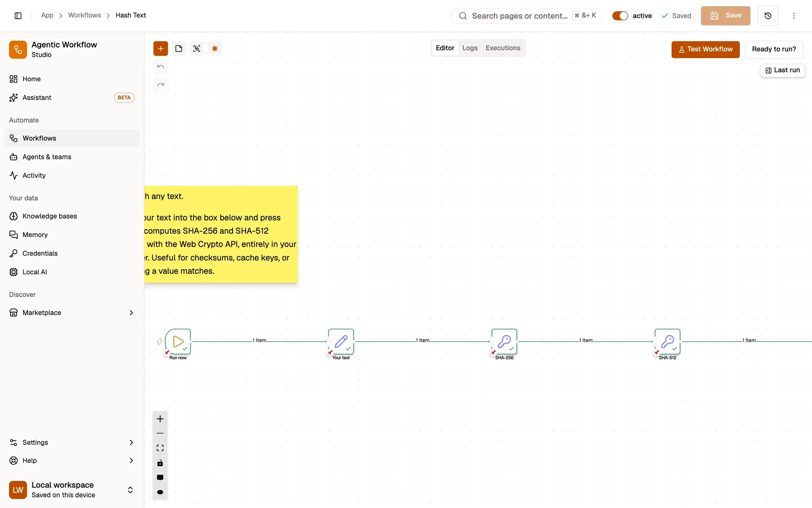Open the Local AI page
The image size is (812, 508).
pos(72,272)
